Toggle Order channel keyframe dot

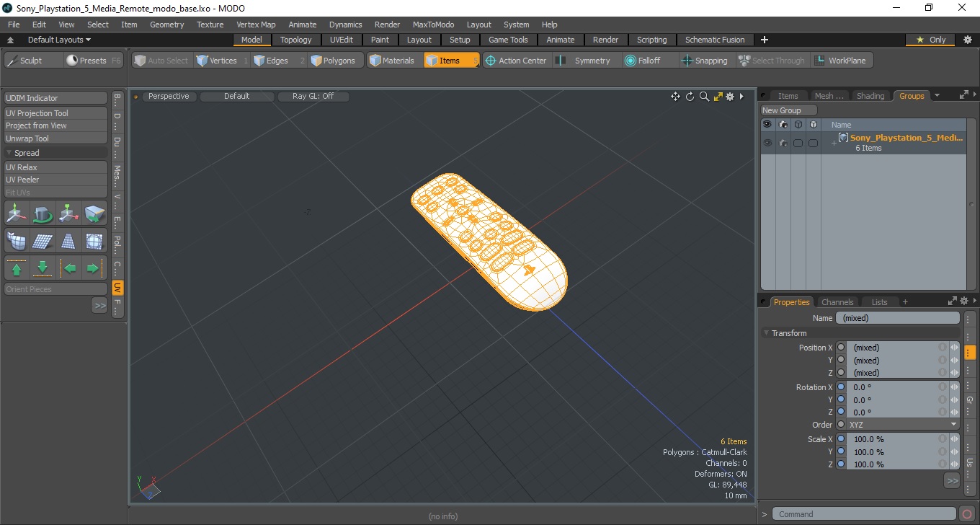point(841,425)
